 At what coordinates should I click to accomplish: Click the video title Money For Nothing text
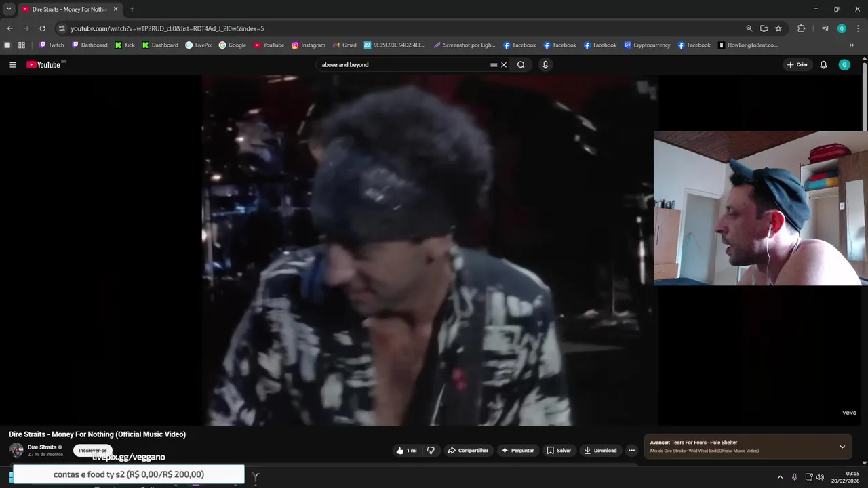[x=97, y=434]
